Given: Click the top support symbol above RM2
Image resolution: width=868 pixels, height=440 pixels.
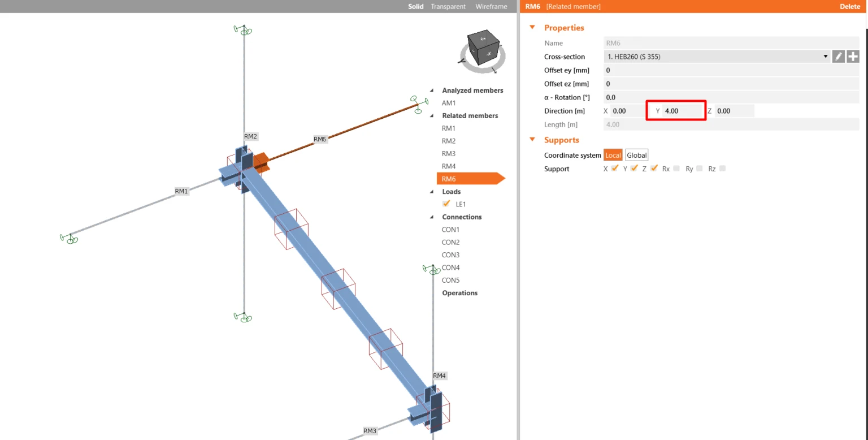Looking at the screenshot, I should [244, 29].
